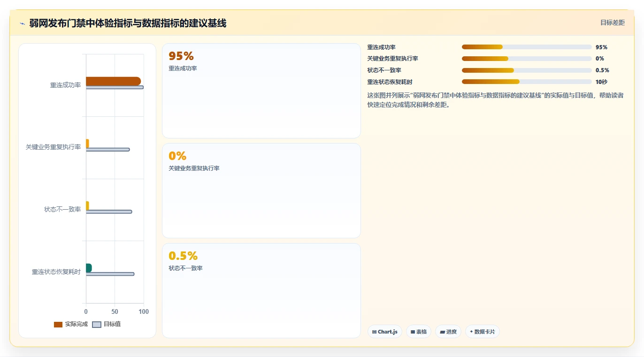The width and height of the screenshot is (644, 357).
Task: Select the 0% 关键业务重复执行率 card
Action: click(x=261, y=191)
